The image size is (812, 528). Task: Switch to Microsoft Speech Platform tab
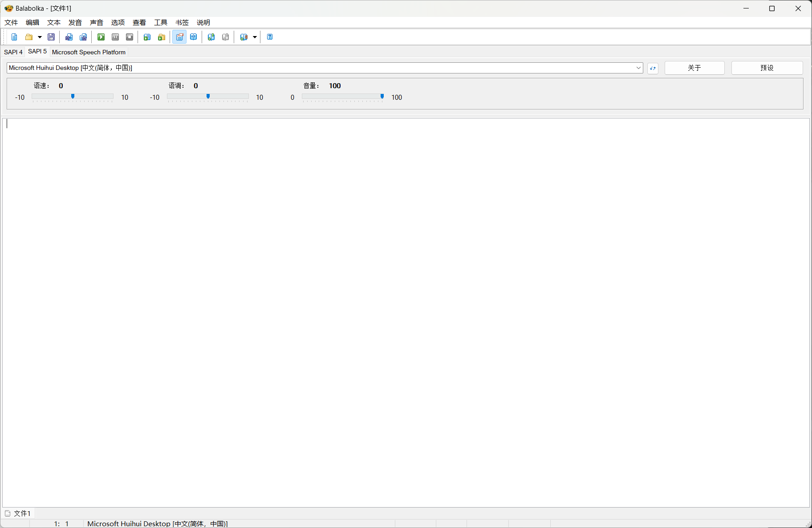(x=89, y=52)
